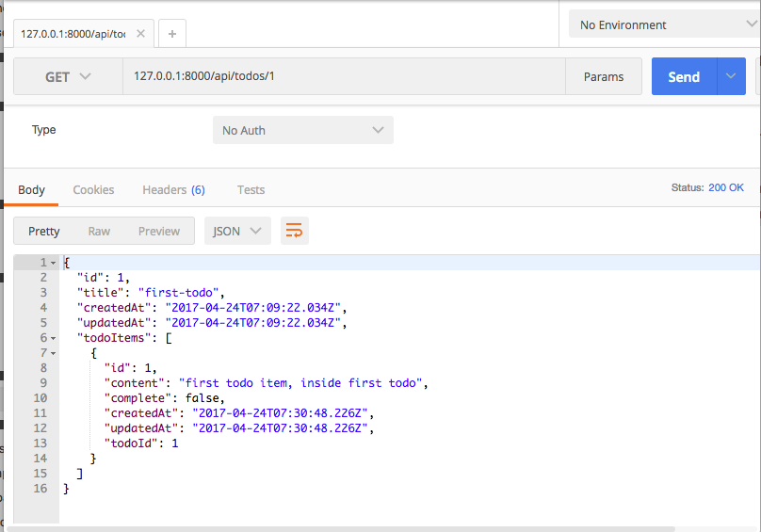Click the "2017-04-24T07:09:22.034Z" value on line 4
The image size is (761, 532).
(x=252, y=308)
